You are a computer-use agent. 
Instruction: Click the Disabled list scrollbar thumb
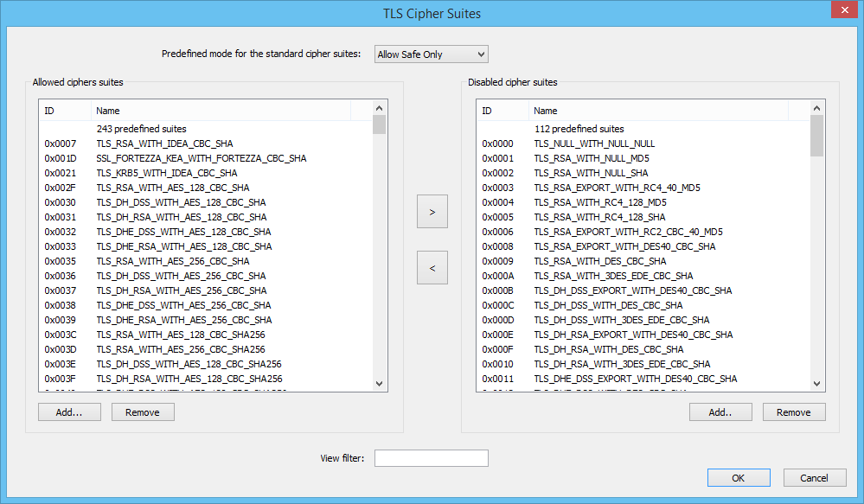[x=816, y=136]
